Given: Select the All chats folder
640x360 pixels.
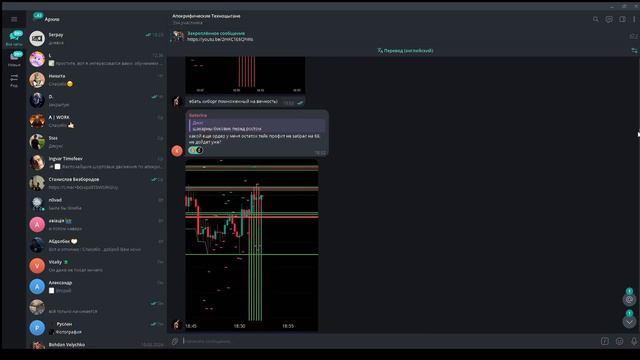Looking at the screenshot, I should pos(14,38).
